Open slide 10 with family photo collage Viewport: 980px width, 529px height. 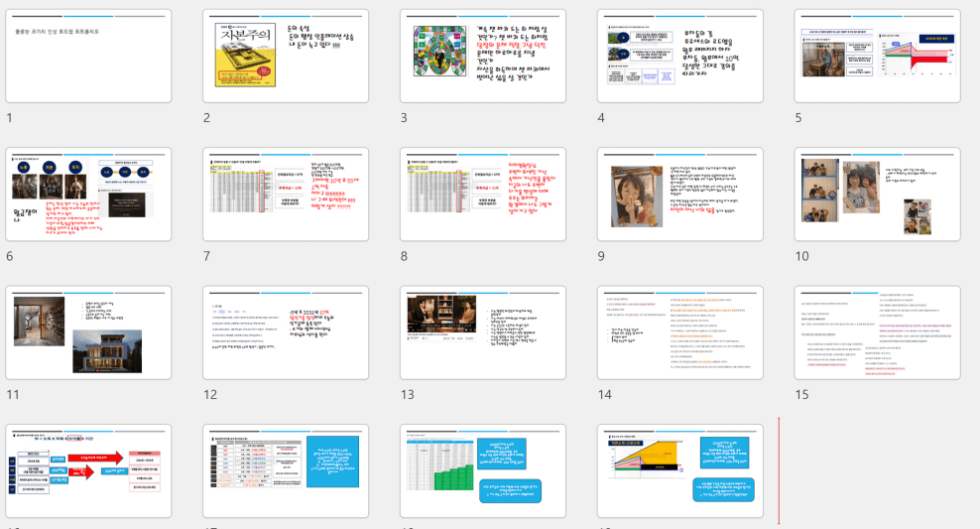[878, 195]
